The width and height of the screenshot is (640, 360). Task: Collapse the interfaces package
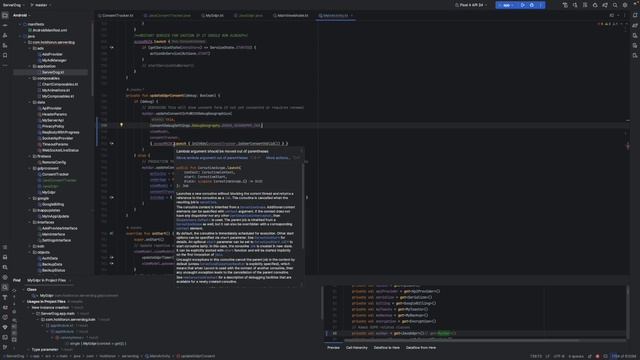[x=30, y=222]
